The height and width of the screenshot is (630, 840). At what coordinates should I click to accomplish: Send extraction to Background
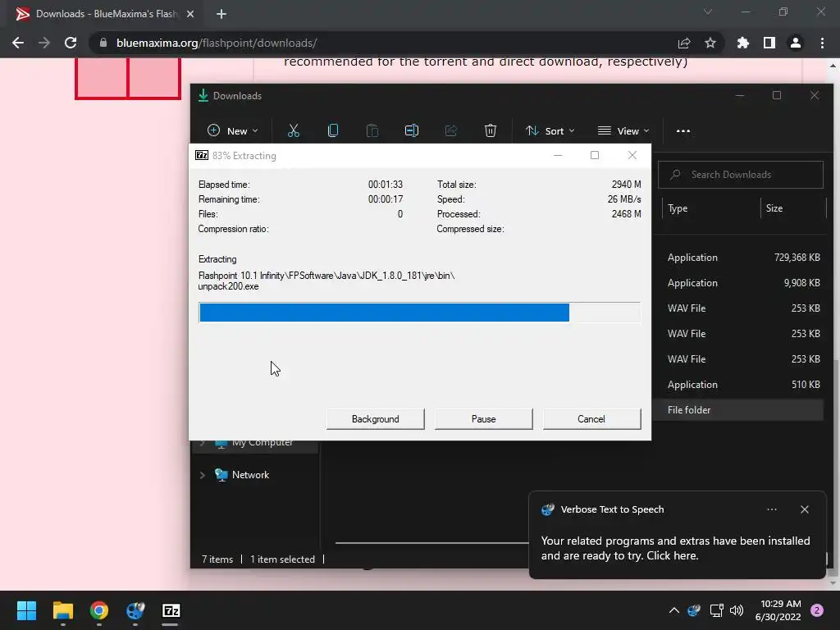pos(375,419)
